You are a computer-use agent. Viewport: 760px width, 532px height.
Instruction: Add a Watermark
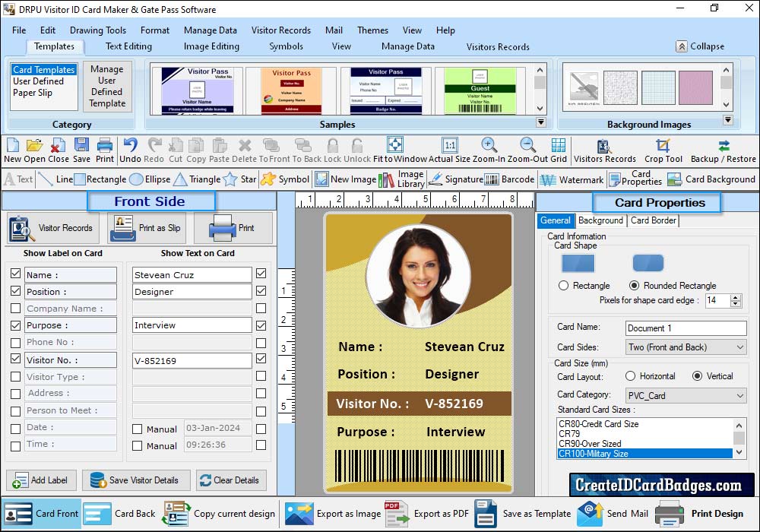click(x=572, y=180)
